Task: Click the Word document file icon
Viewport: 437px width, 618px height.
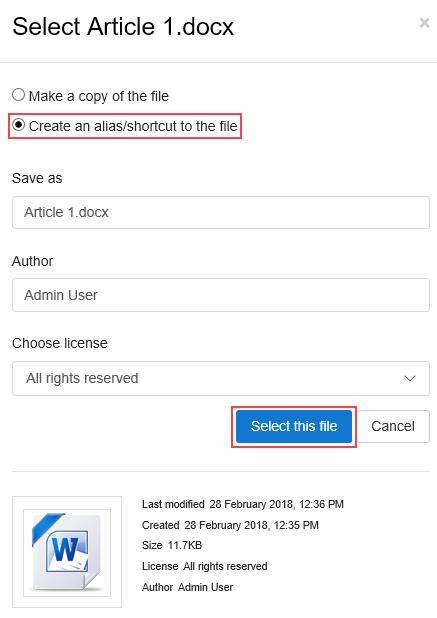Action: point(67,552)
